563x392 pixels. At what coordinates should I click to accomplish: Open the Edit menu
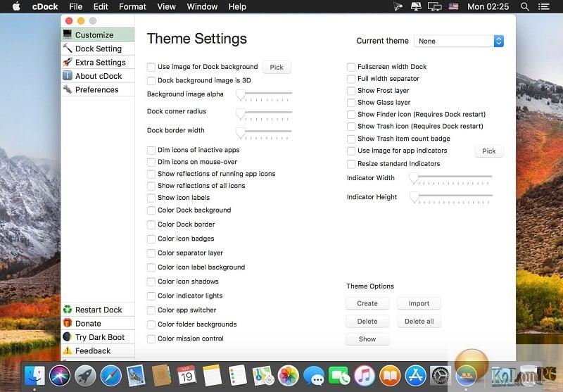101,6
